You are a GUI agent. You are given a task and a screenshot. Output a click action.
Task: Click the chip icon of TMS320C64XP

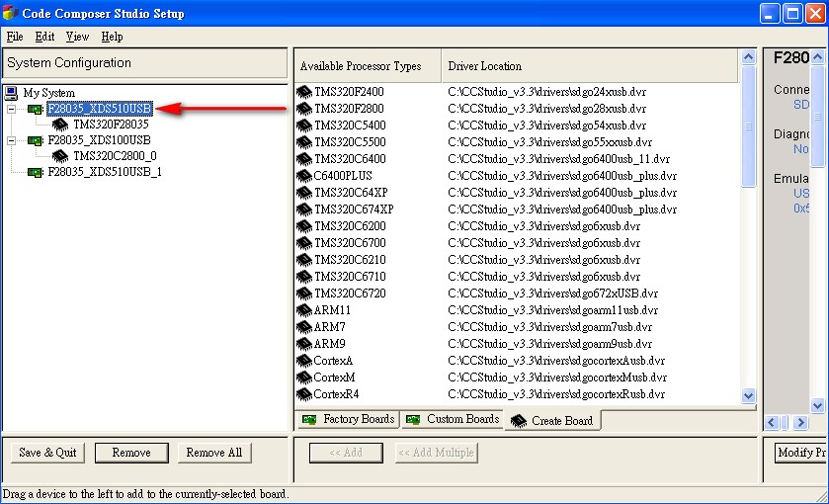[304, 193]
